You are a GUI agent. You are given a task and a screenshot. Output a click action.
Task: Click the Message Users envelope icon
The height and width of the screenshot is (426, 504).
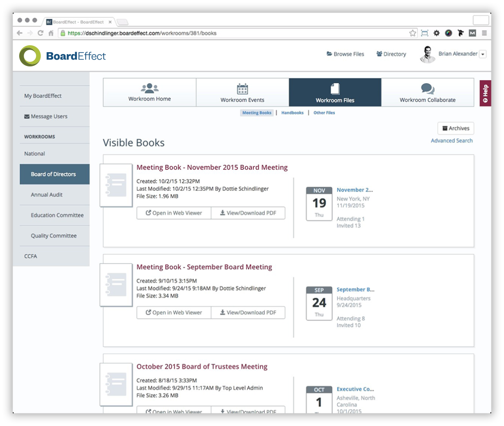point(26,116)
